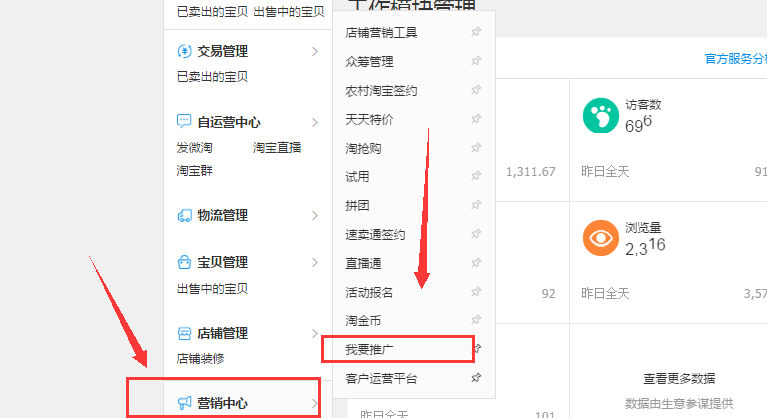Screen dimensions: 767x418
Task: Pin 活动报名 with its pin icon
Action: coord(476,292)
